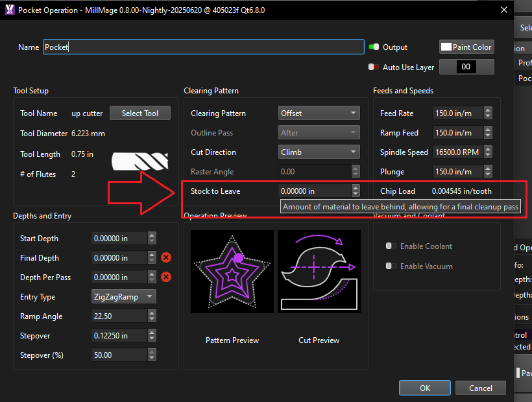Click the Final Depth value field
Viewport: 532px width, 402px height.
pyautogui.click(x=120, y=257)
